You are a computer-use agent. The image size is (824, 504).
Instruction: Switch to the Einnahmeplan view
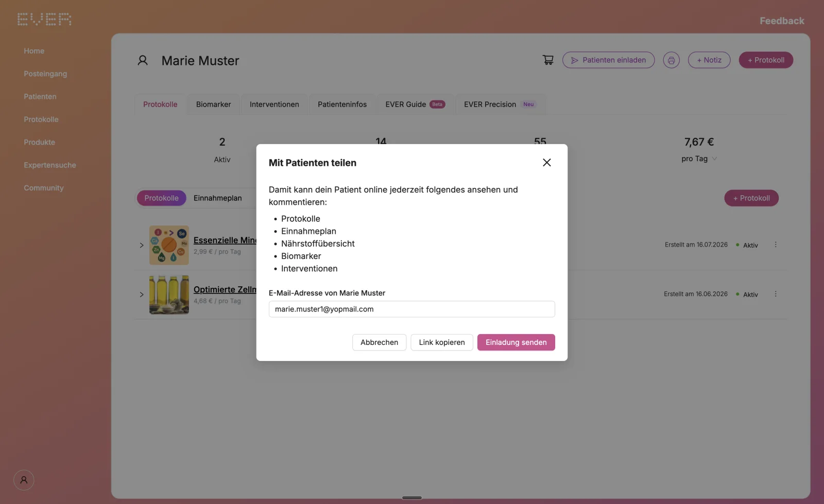pos(217,198)
